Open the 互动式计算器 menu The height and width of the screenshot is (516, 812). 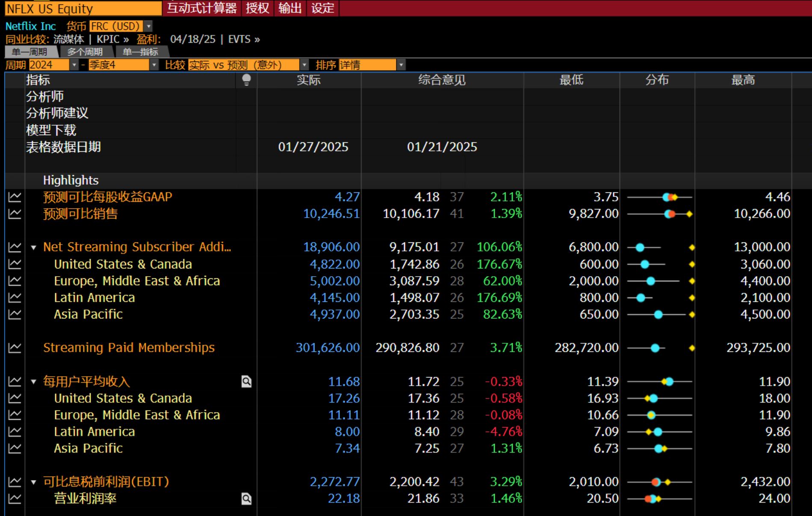[x=201, y=8]
